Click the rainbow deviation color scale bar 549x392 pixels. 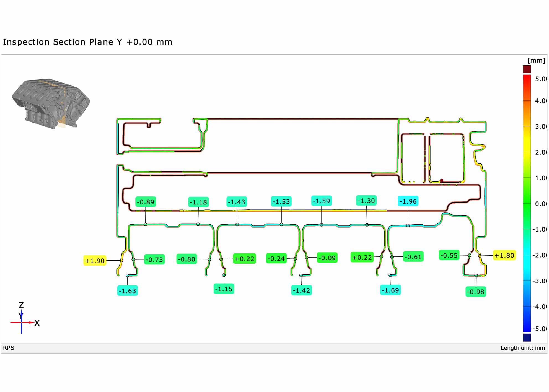[527, 203]
